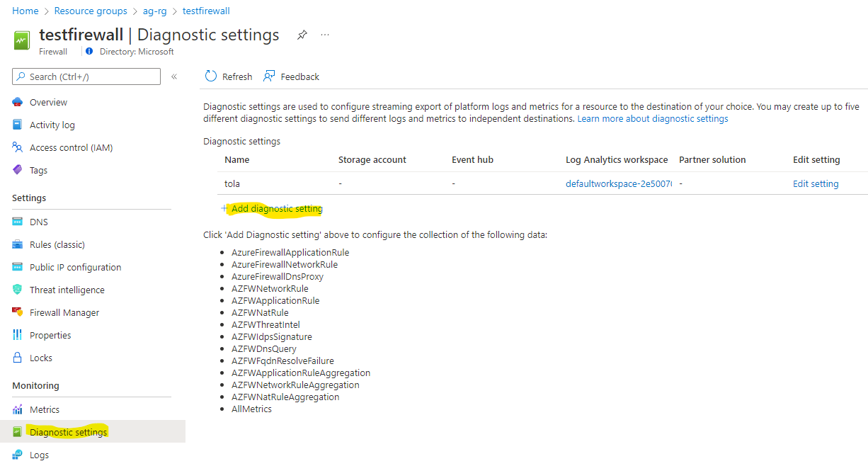This screenshot has height=466, width=868.
Task: Click the Access control (IAM) icon
Action: point(18,147)
